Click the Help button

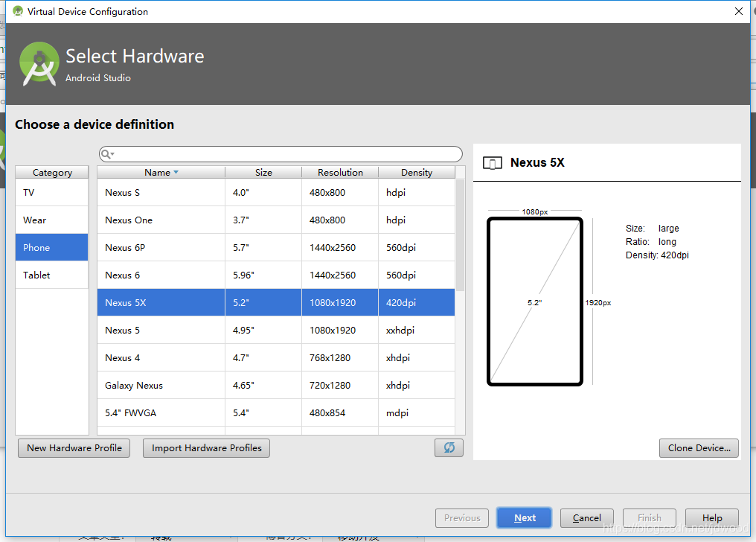click(x=711, y=518)
